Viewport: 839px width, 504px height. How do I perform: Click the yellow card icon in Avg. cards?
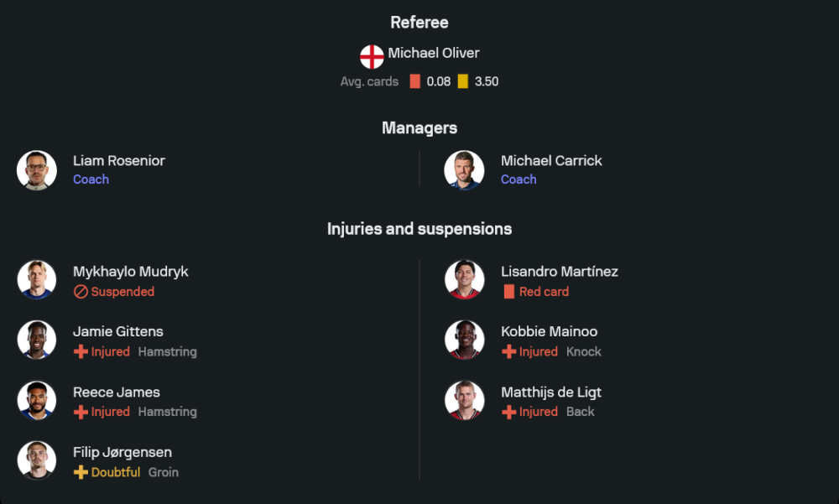pyautogui.click(x=463, y=81)
